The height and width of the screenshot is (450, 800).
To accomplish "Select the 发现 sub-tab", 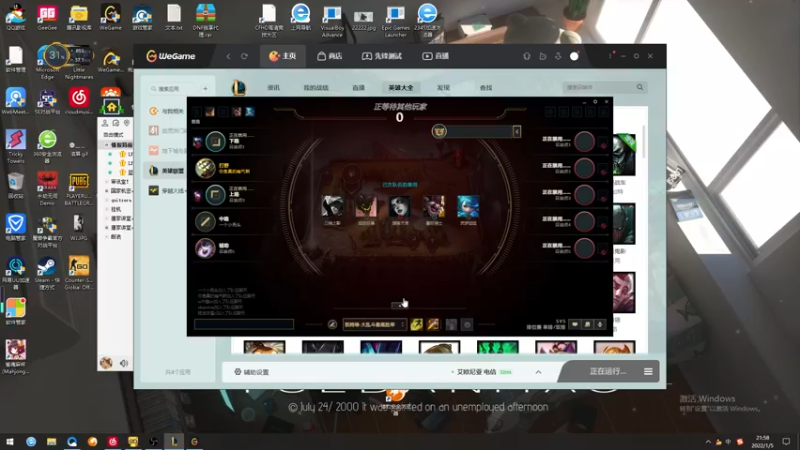I will (x=443, y=88).
